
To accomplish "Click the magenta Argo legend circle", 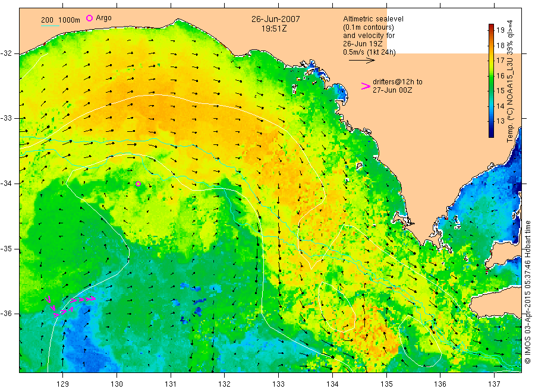I will point(89,18).
